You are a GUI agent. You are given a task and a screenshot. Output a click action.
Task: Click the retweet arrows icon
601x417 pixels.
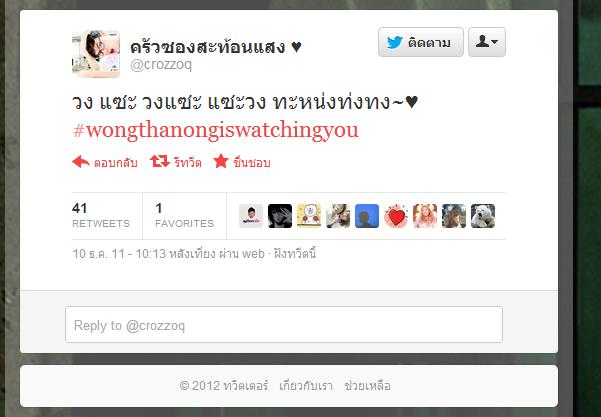pos(160,161)
